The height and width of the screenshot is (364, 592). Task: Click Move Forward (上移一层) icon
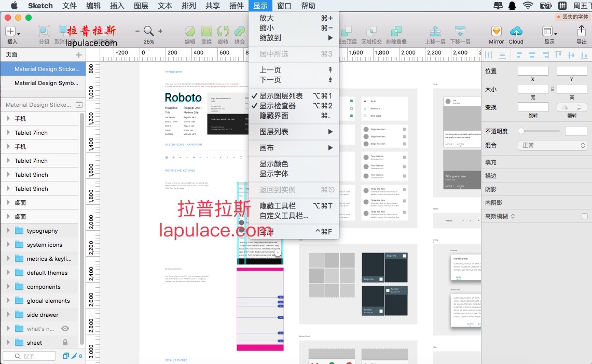(x=435, y=31)
